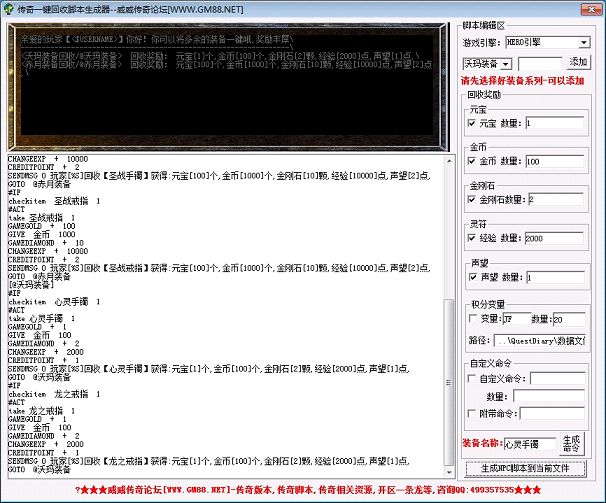Toggle the 声望 reward checkbox

pyautogui.click(x=473, y=277)
